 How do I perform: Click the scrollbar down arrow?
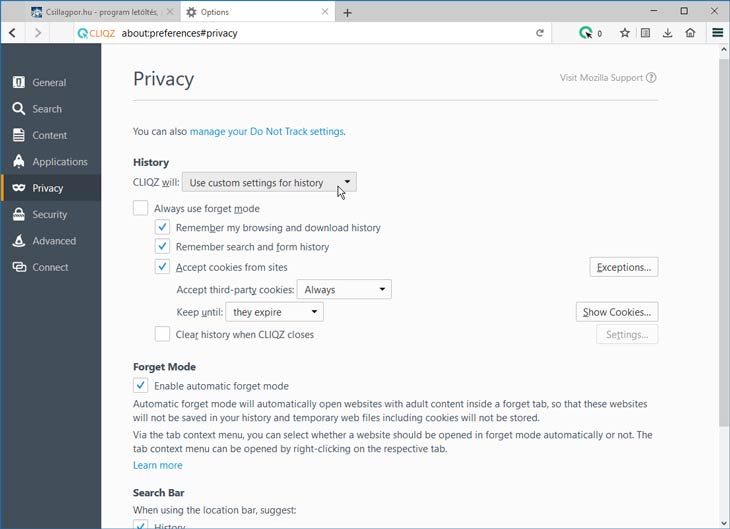724,523
